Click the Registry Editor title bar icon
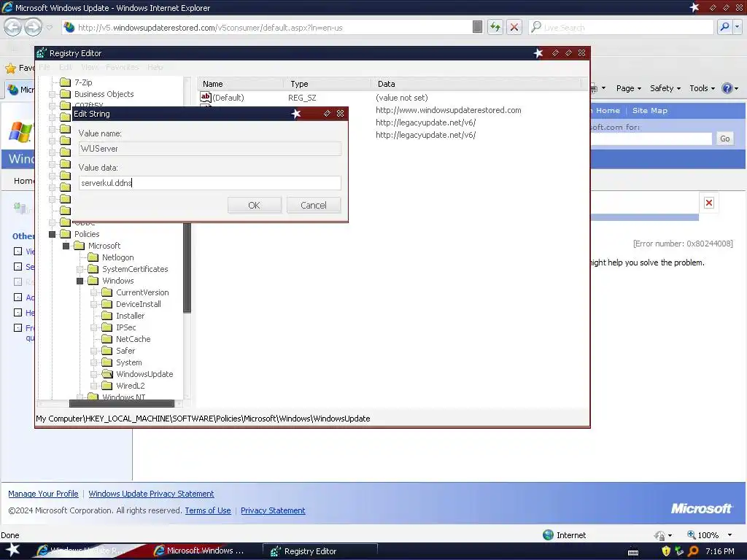 [x=42, y=52]
